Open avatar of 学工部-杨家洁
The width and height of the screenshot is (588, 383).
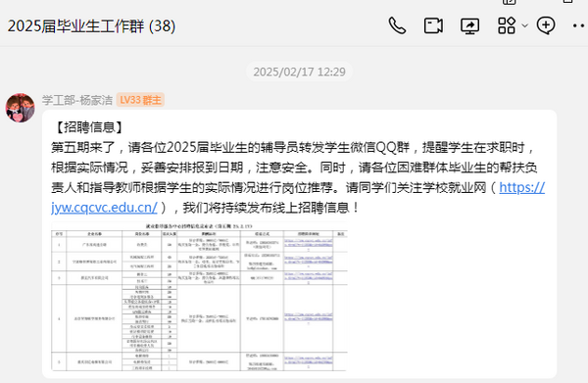pos(21,108)
